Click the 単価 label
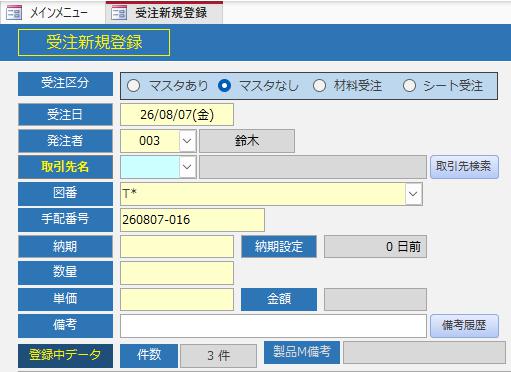Viewport: 511px width, 372px height. (x=65, y=299)
